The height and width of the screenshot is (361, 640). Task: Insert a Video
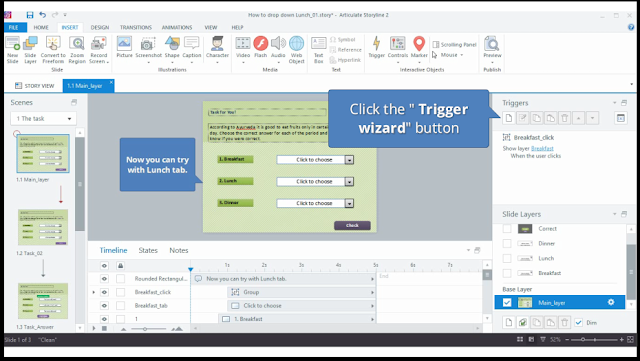pyautogui.click(x=243, y=50)
